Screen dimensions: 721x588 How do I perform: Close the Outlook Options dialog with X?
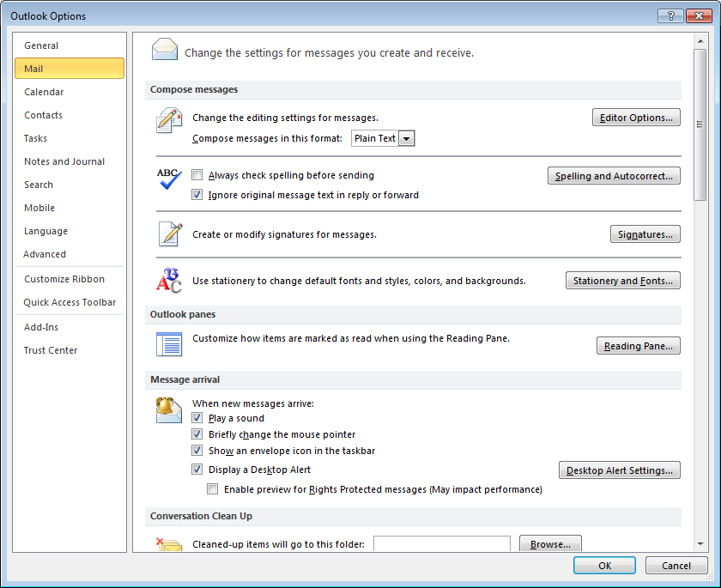pos(699,16)
